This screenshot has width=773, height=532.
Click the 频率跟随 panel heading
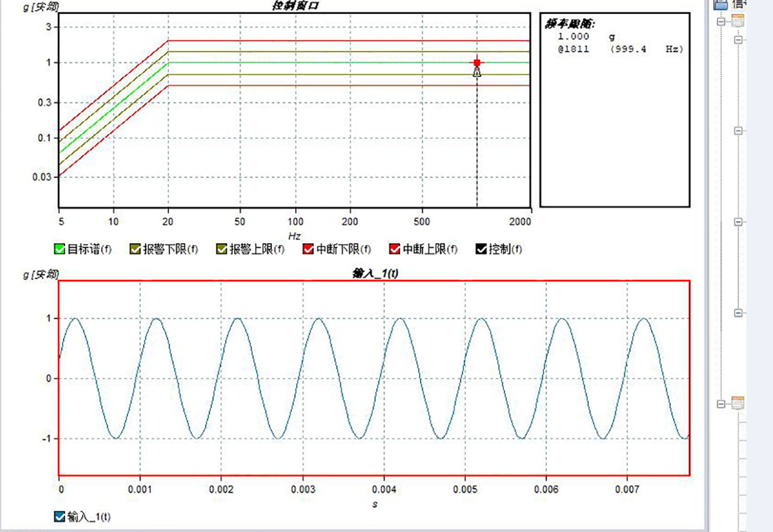[x=570, y=24]
